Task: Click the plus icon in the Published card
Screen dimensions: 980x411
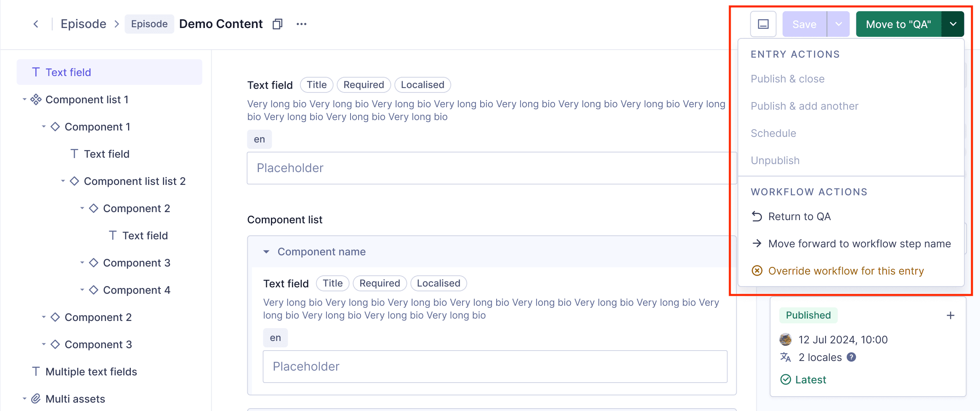Action: pyautogui.click(x=950, y=315)
